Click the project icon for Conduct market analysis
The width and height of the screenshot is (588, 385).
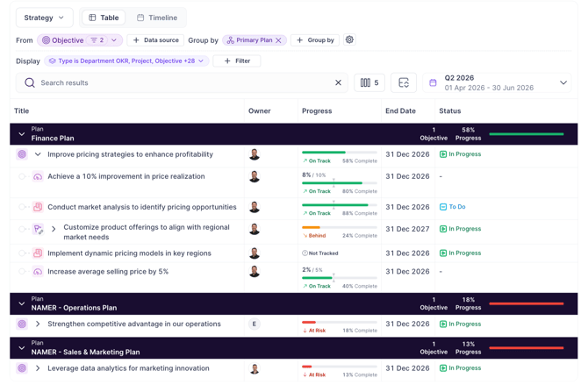pyautogui.click(x=38, y=207)
